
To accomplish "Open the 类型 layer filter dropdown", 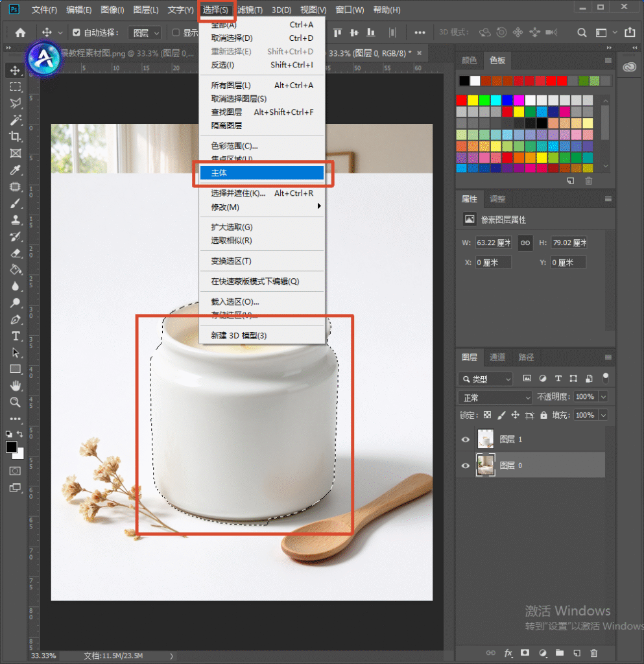I will pyautogui.click(x=485, y=379).
